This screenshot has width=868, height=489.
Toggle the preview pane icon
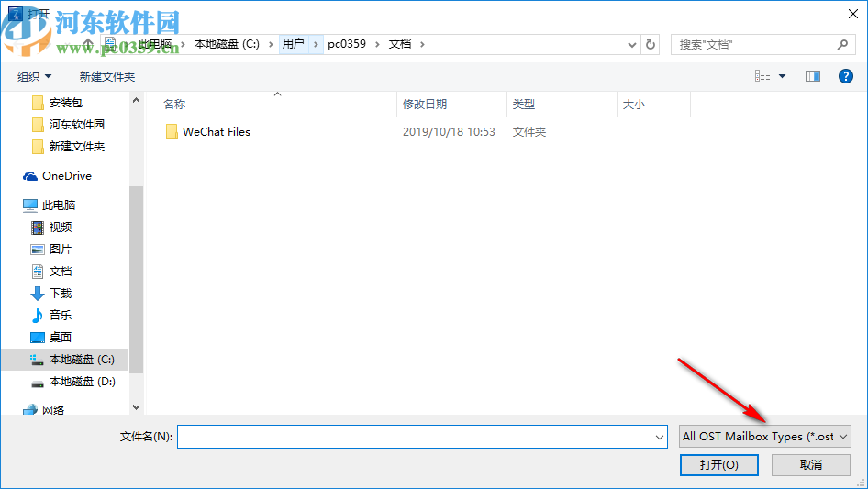[x=813, y=76]
